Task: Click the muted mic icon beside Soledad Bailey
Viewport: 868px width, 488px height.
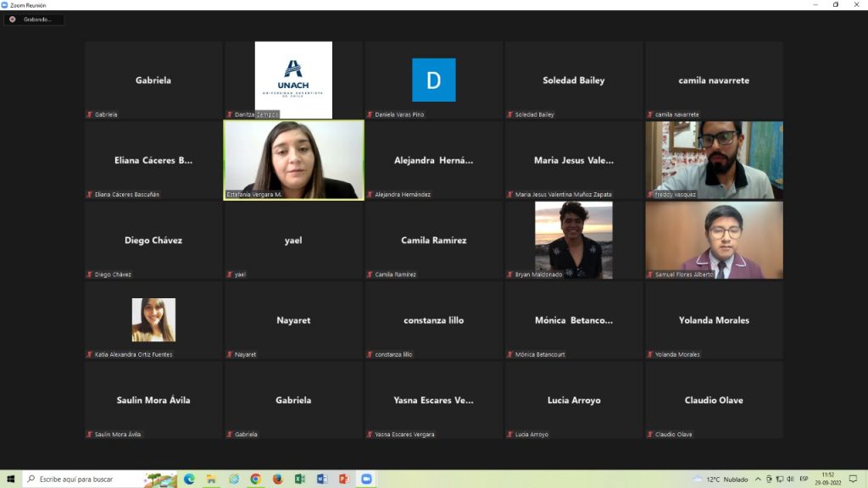Action: pyautogui.click(x=510, y=114)
